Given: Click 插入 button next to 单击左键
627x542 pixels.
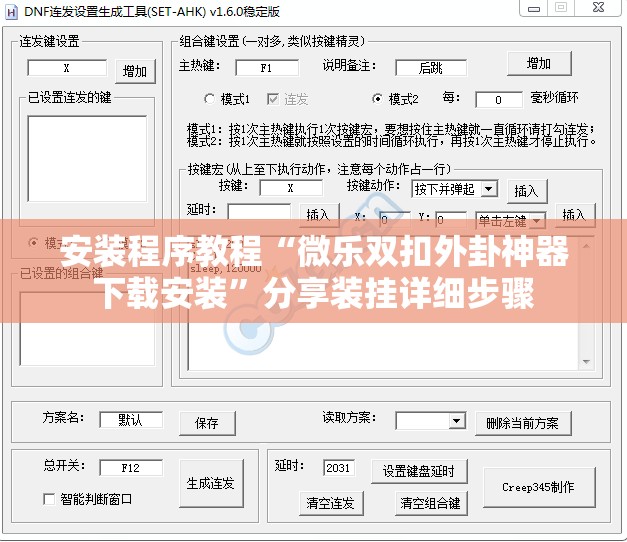Looking at the screenshot, I should [575, 215].
